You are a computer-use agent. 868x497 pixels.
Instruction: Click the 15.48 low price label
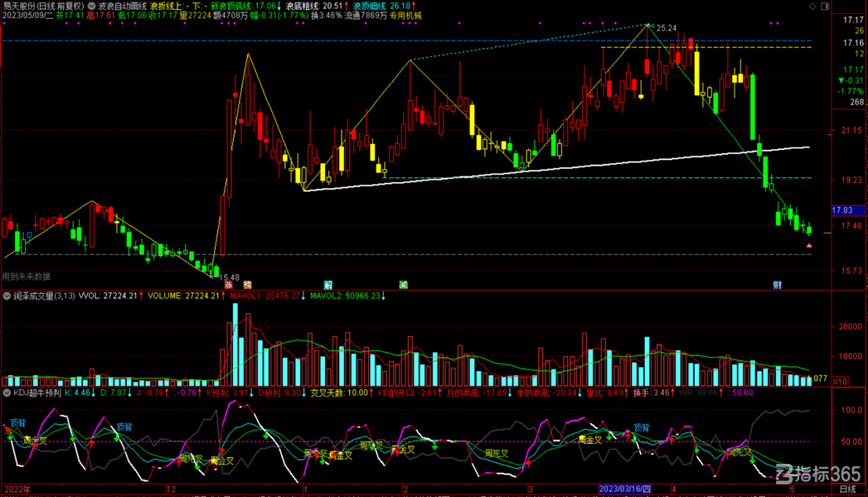pyautogui.click(x=229, y=277)
